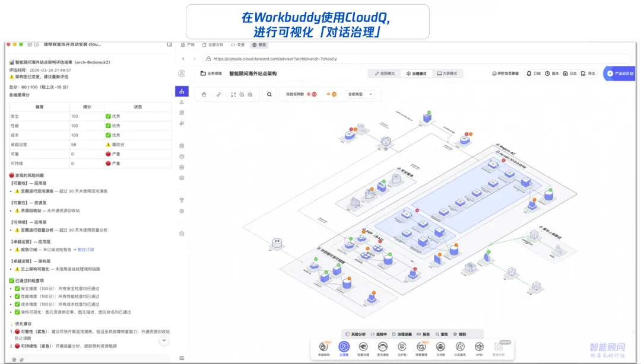The image size is (641, 364).
Task: Click the scroll-down chevron button in the chat
Action: tap(164, 340)
